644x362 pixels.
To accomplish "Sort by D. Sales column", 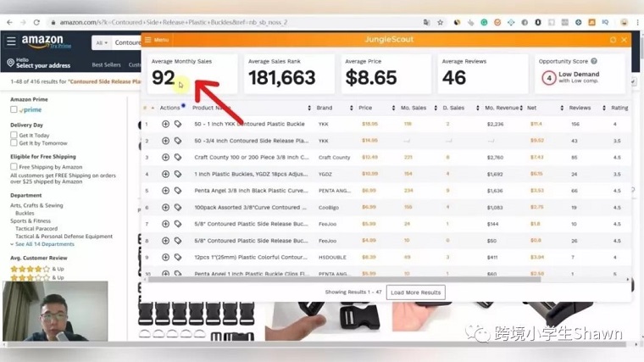I will coord(478,108).
